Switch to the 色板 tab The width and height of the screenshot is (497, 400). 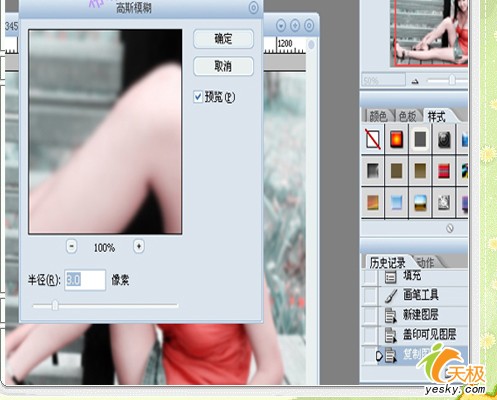tap(408, 116)
